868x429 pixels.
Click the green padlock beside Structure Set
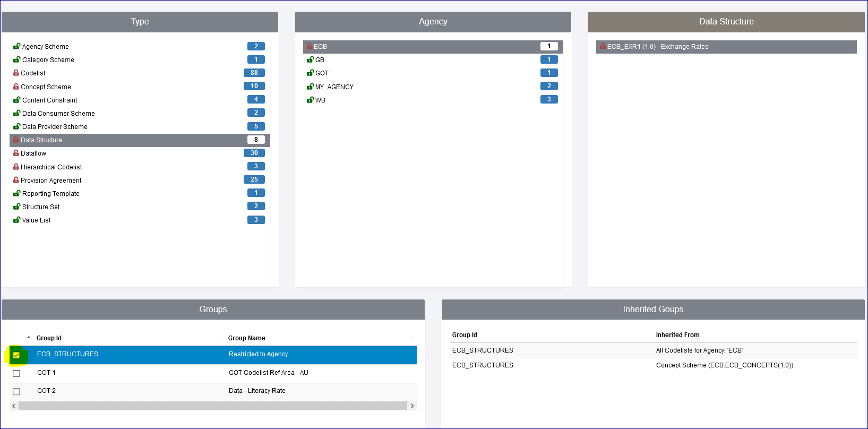(17, 207)
